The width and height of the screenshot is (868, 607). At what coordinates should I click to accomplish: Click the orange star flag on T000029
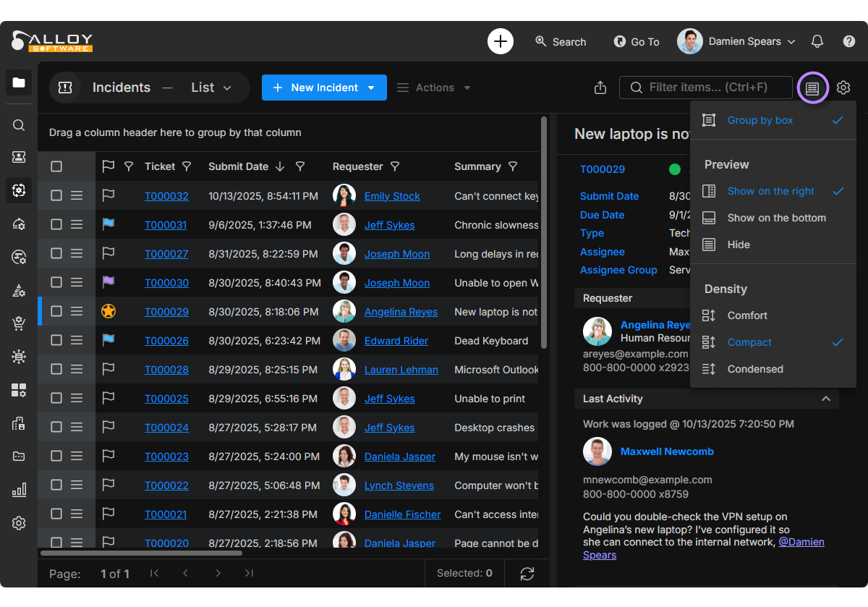tap(109, 312)
